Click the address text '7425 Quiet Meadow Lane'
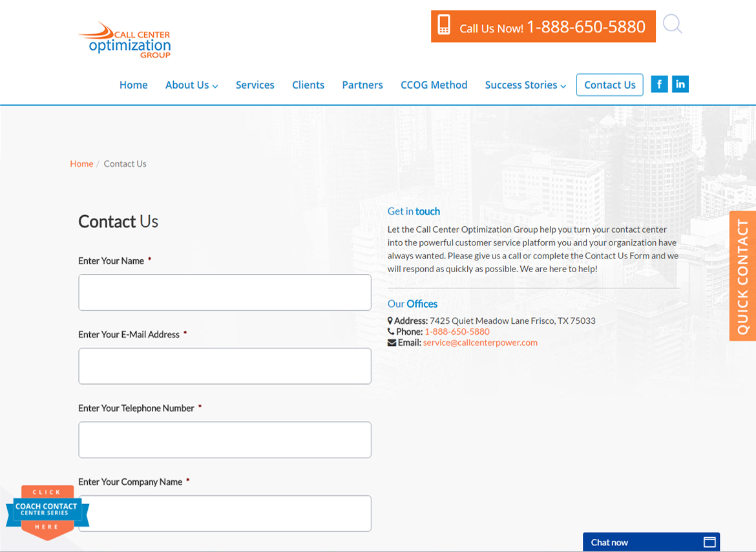 click(x=479, y=321)
